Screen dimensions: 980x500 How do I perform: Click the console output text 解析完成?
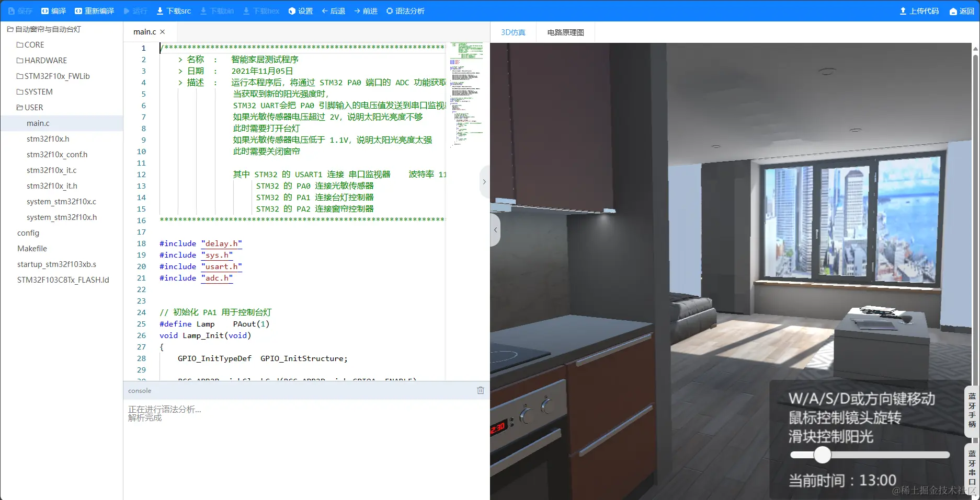point(145,418)
